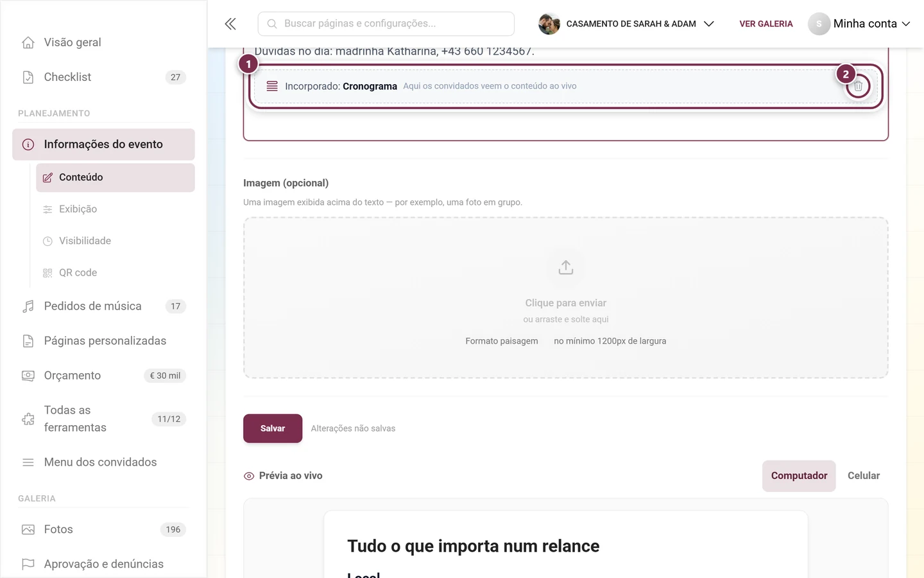
Task: Click the Fotos image icon
Action: (28, 530)
